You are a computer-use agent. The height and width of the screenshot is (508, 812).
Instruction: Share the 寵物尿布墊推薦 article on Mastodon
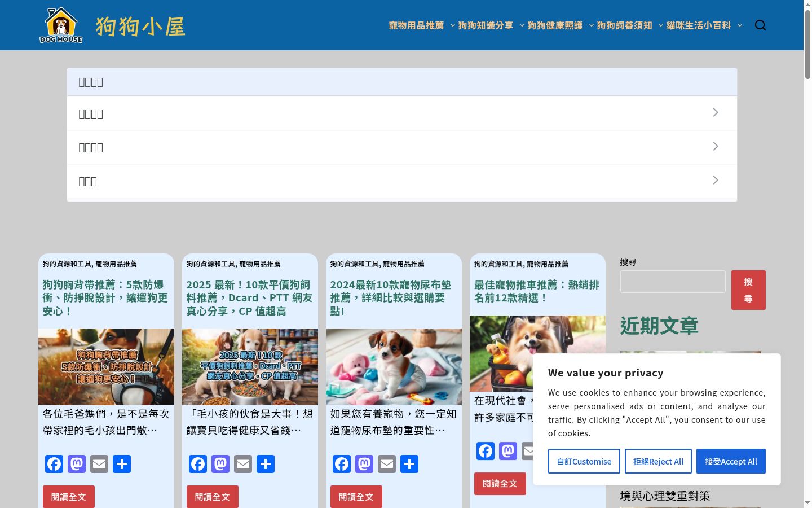[364, 464]
